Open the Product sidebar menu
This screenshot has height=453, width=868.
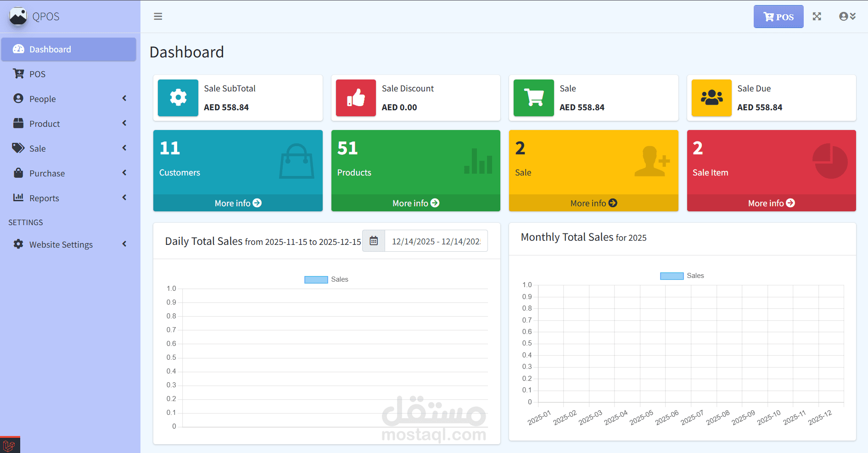point(69,124)
